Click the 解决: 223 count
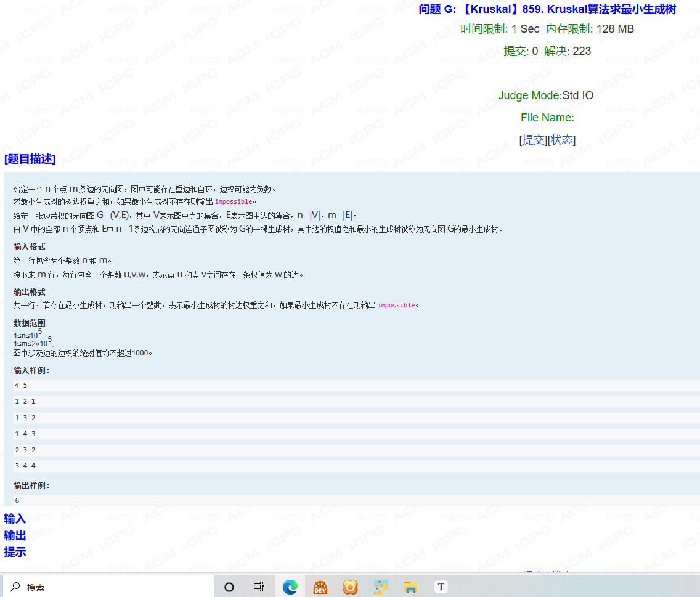700x597 pixels. (568, 51)
